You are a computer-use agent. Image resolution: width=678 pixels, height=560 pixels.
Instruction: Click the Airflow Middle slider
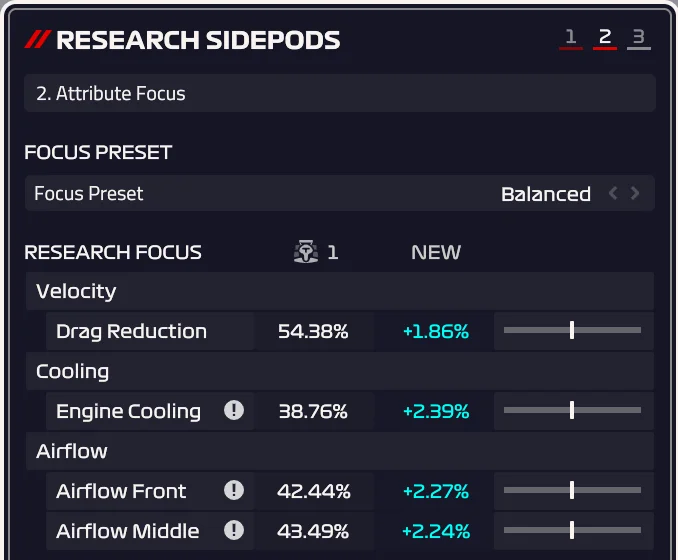click(572, 530)
